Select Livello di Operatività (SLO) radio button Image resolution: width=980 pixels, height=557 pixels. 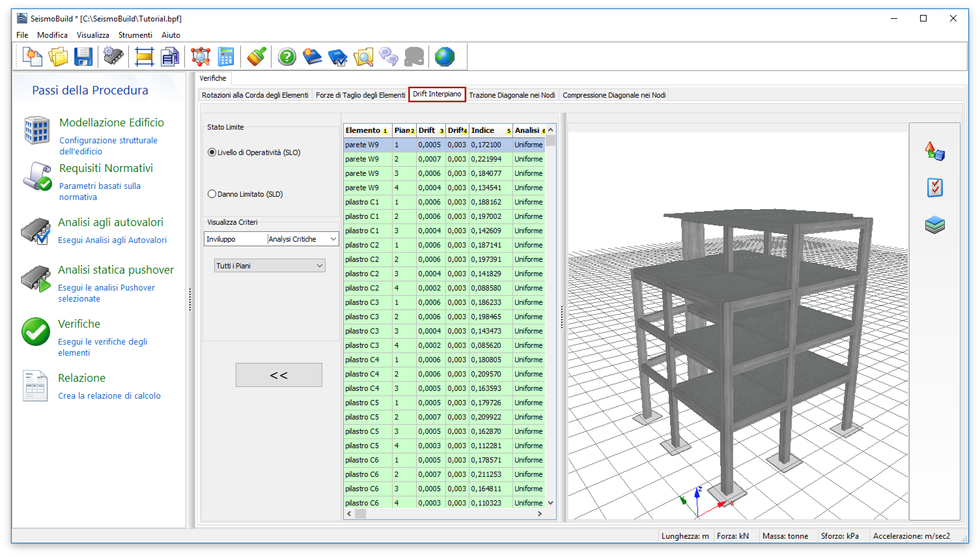click(x=212, y=152)
